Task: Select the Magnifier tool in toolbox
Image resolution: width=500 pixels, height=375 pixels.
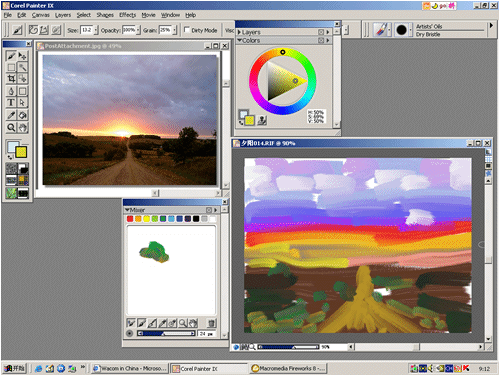Action: click(x=11, y=127)
